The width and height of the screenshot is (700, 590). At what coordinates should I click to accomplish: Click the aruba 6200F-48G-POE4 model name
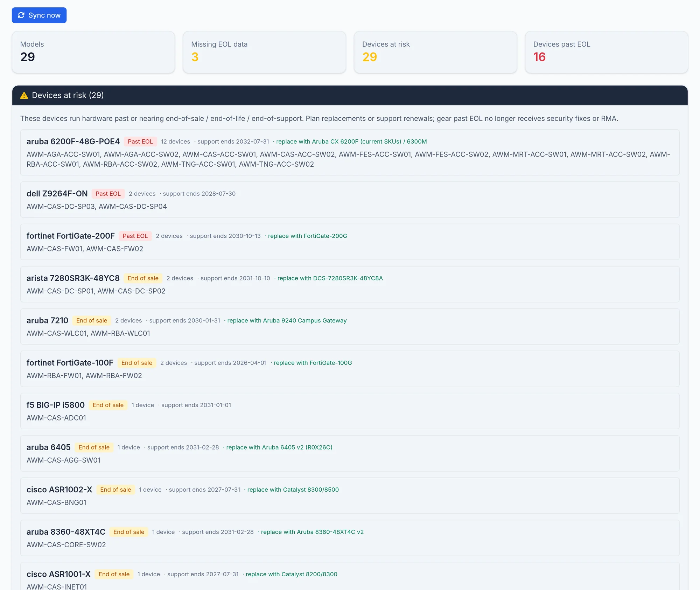[x=73, y=141]
